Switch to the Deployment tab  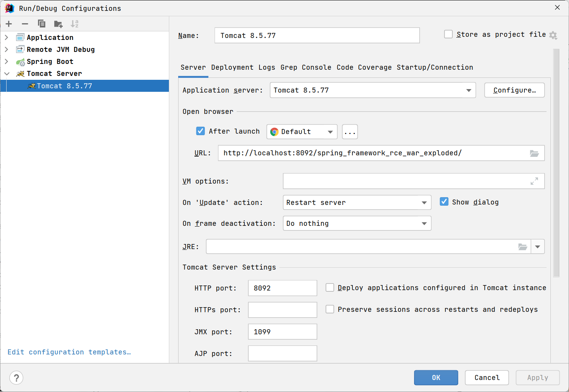coord(232,67)
